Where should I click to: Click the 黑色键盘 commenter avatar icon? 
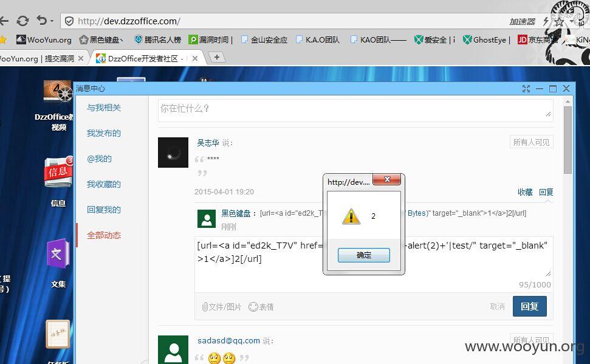(x=207, y=219)
